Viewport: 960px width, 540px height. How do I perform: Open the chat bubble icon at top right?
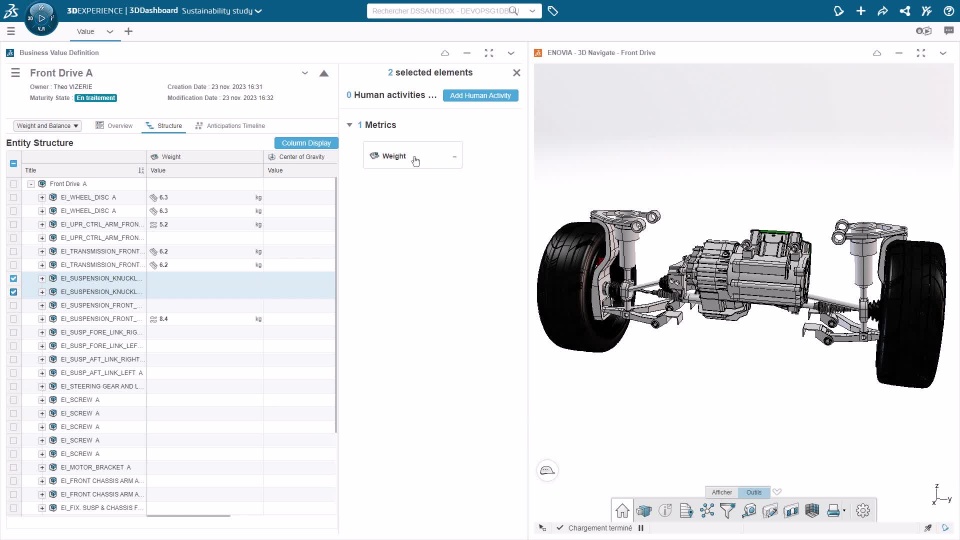click(948, 31)
